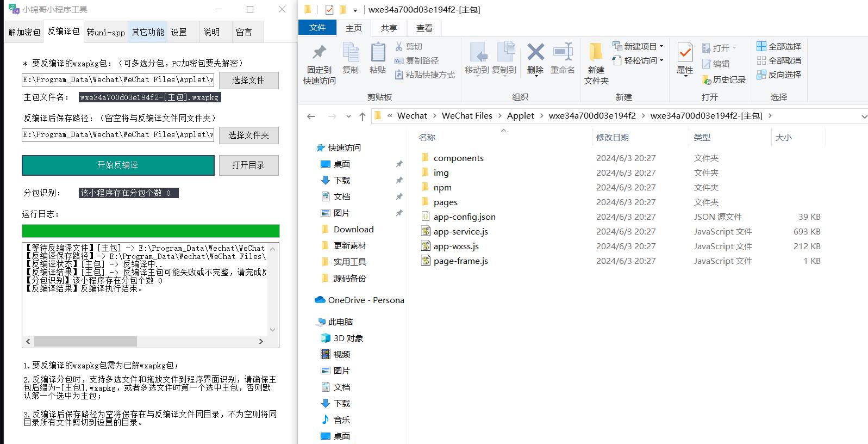Click Explorer forward navigation arrow
Viewport: 868px width, 444px height.
click(x=332, y=116)
